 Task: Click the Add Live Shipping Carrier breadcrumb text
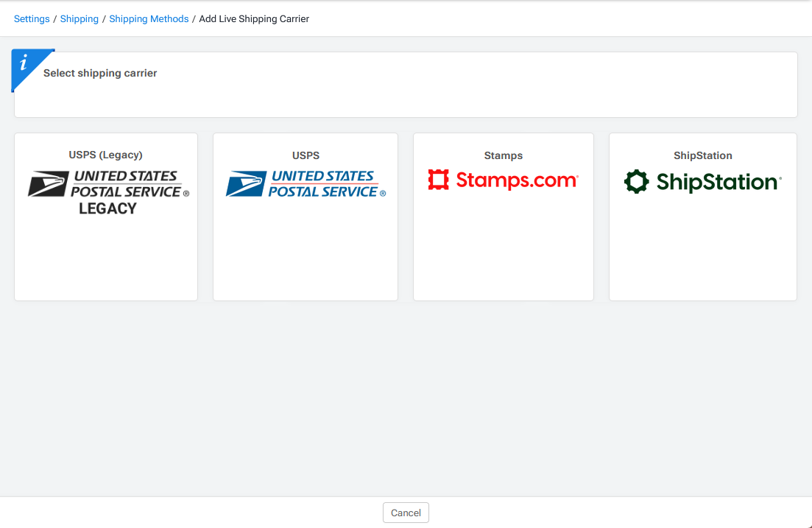(253, 18)
